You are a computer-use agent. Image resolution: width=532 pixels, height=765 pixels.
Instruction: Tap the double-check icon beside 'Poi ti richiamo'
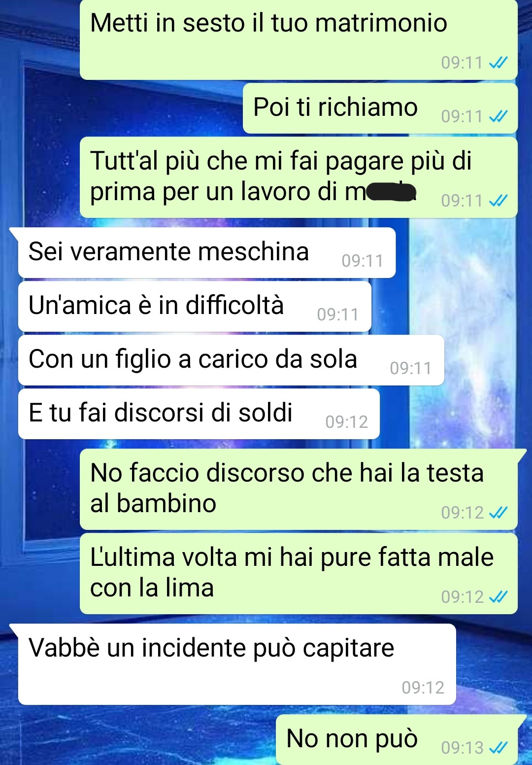(498, 116)
